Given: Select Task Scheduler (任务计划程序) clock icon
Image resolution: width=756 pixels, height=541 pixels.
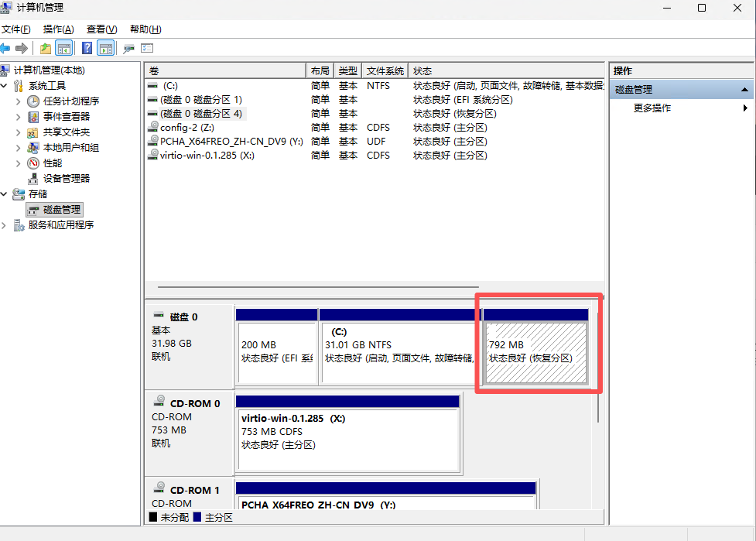Looking at the screenshot, I should pyautogui.click(x=33, y=101).
